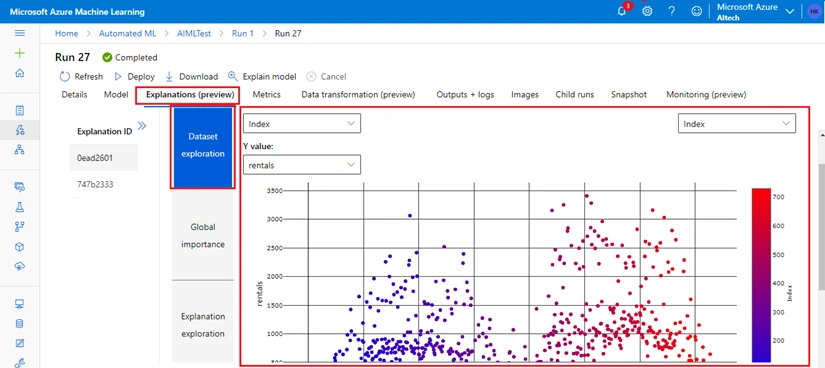Open settings gear in top bar
825x368 pixels.
tap(647, 11)
